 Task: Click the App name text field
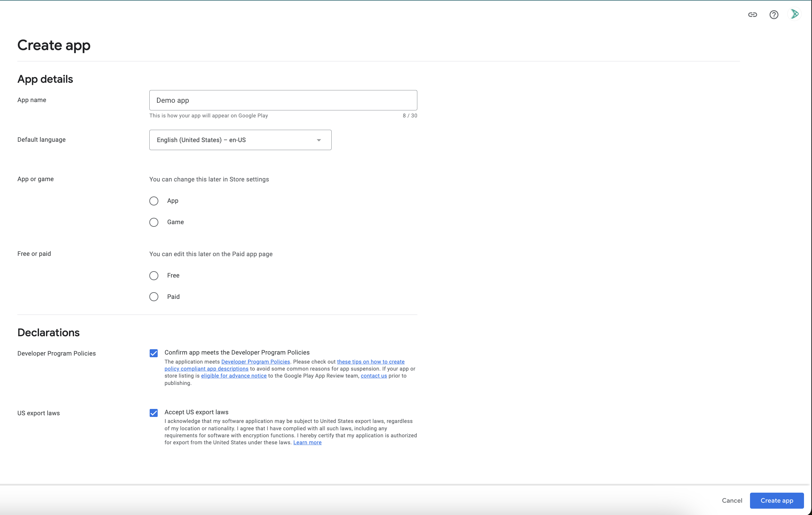(283, 100)
